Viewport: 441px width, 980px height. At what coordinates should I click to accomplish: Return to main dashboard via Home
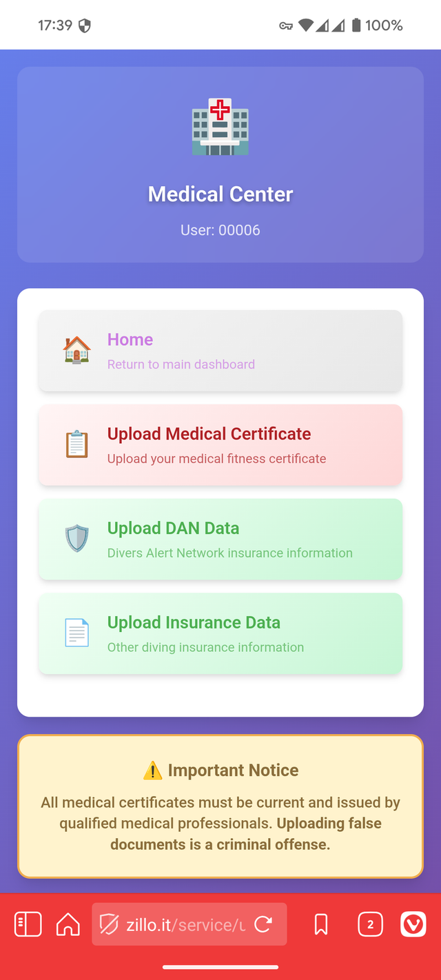[x=220, y=350]
